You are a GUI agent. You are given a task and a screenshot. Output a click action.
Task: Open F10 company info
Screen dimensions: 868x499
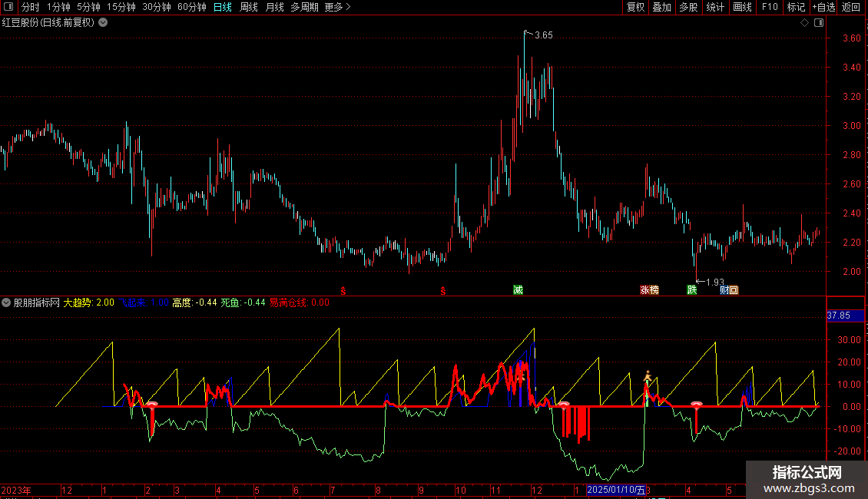[770, 7]
